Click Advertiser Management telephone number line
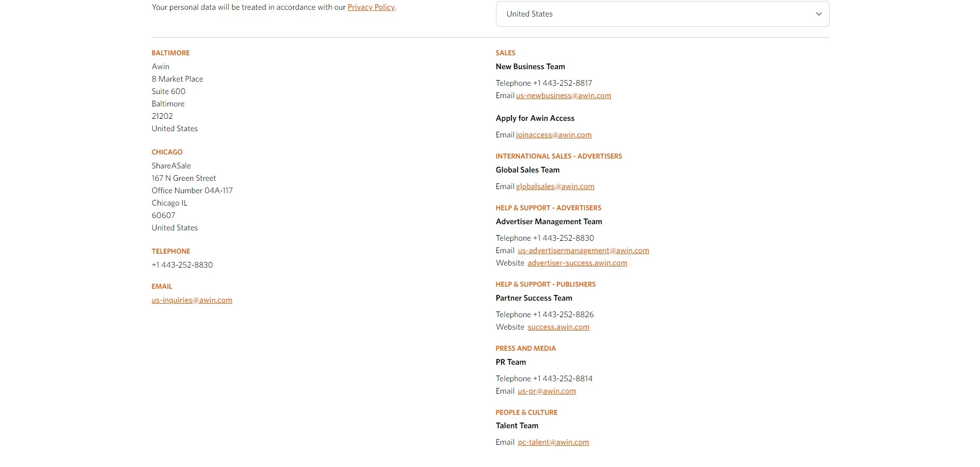This screenshot has width=980, height=467. pyautogui.click(x=545, y=238)
